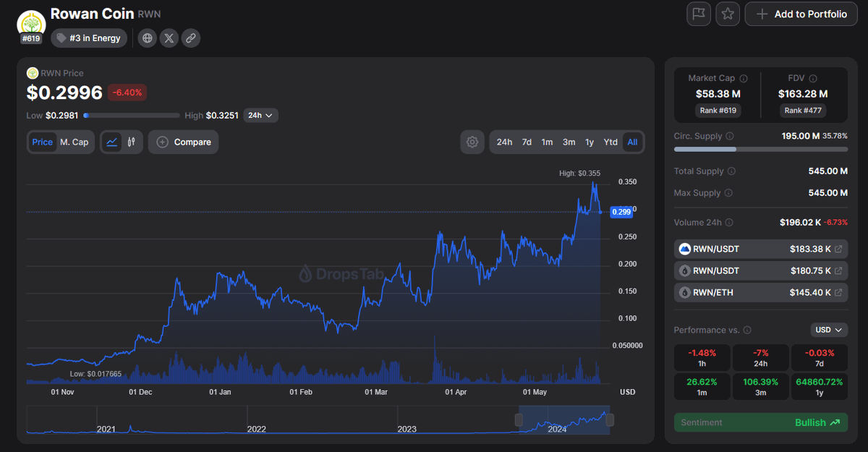Click the exchange icon of RWN/ETH pair
Screen dimensions: 868x452
pos(685,293)
